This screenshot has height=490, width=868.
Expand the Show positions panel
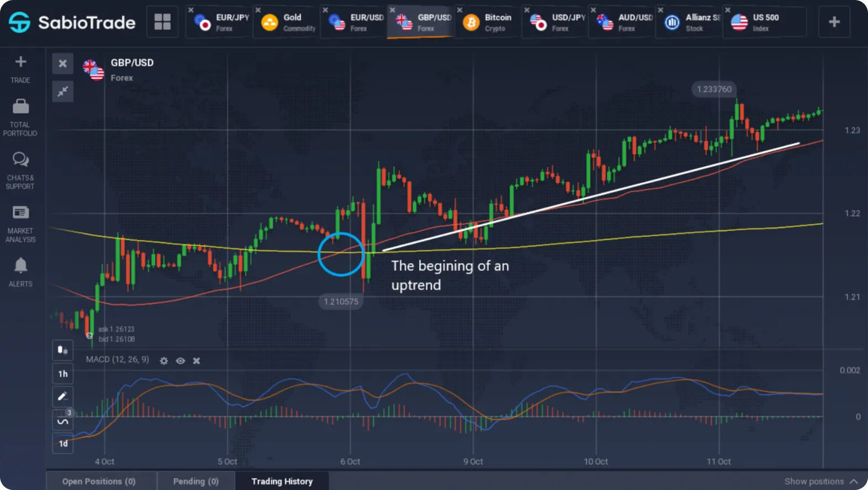(821, 481)
